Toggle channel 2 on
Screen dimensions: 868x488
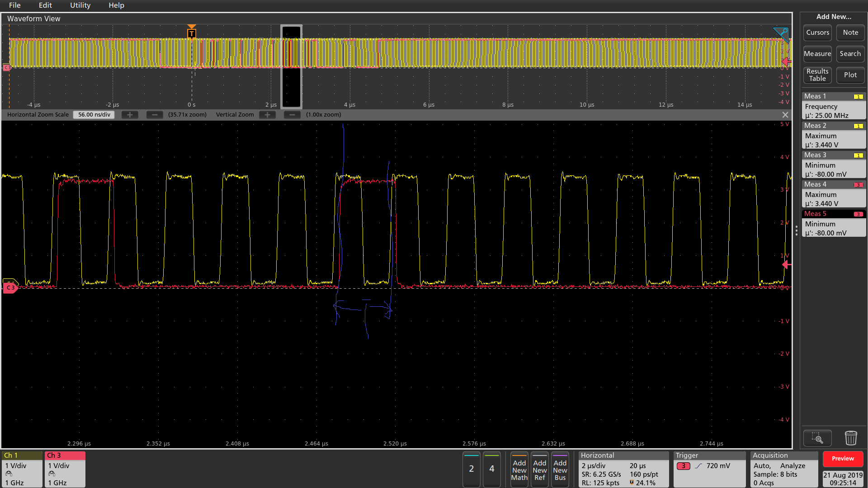click(471, 469)
